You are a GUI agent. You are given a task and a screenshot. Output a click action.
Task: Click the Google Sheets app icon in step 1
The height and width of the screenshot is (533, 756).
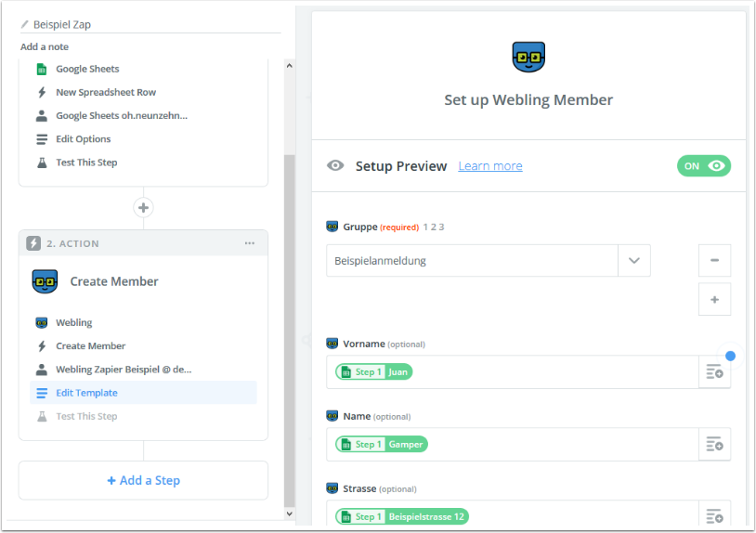(42, 69)
